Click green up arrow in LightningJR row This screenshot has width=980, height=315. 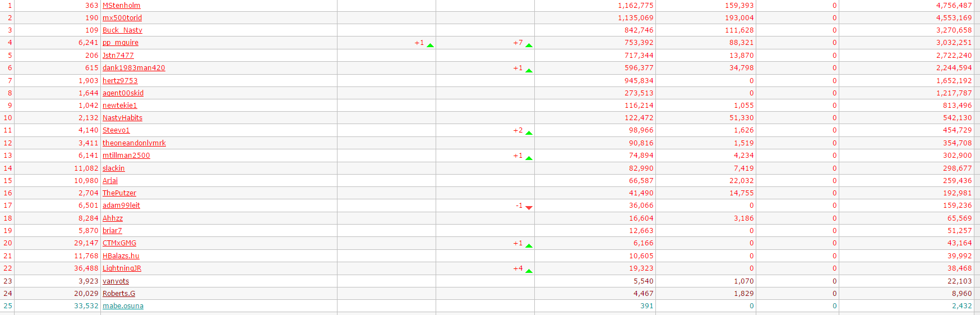pyautogui.click(x=529, y=271)
